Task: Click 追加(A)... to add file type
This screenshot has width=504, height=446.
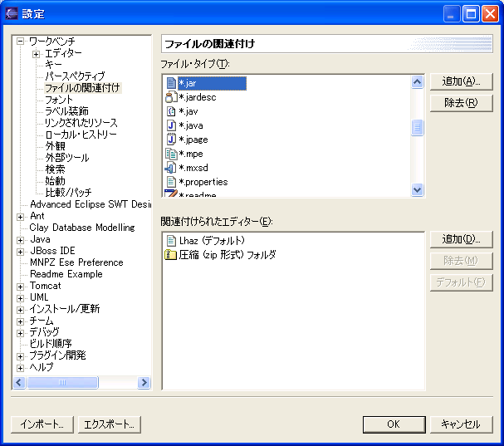Action: click(x=462, y=81)
